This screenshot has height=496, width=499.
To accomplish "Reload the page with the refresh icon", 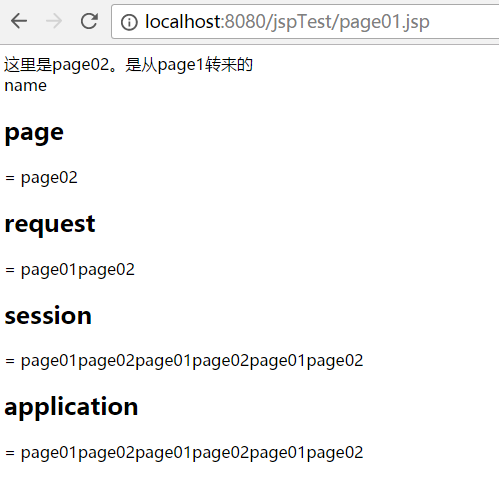I will point(89,21).
